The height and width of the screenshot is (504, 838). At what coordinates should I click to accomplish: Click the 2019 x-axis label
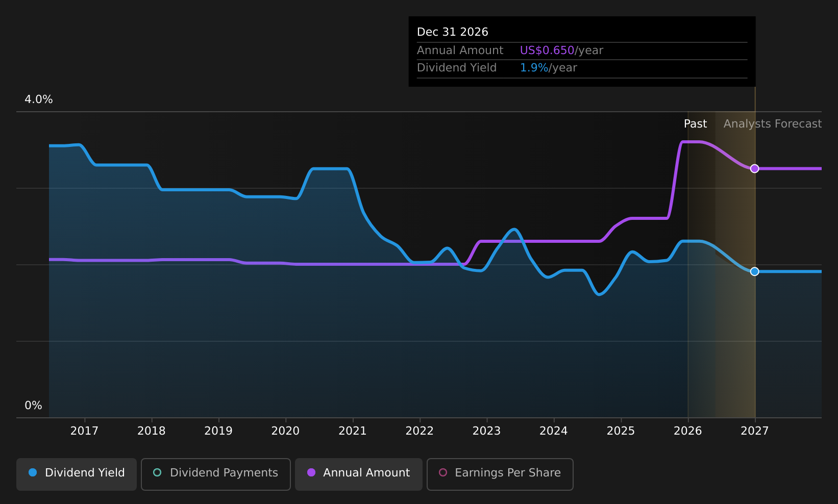(x=218, y=431)
